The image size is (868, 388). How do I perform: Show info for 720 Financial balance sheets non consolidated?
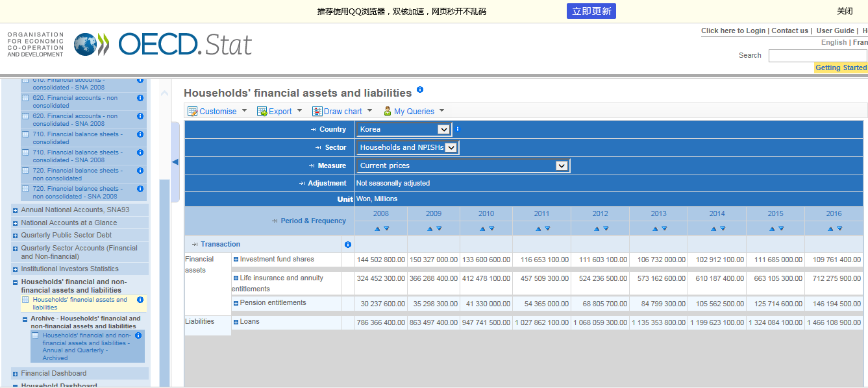point(140,171)
